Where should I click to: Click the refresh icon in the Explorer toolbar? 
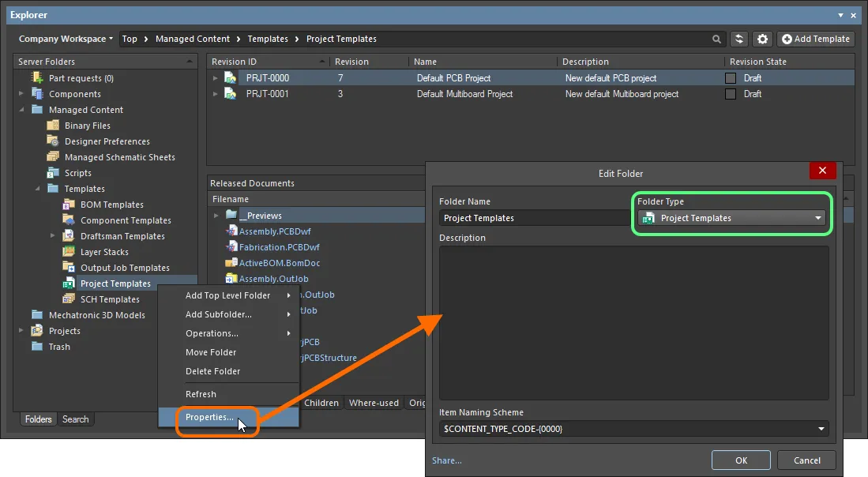(739, 39)
